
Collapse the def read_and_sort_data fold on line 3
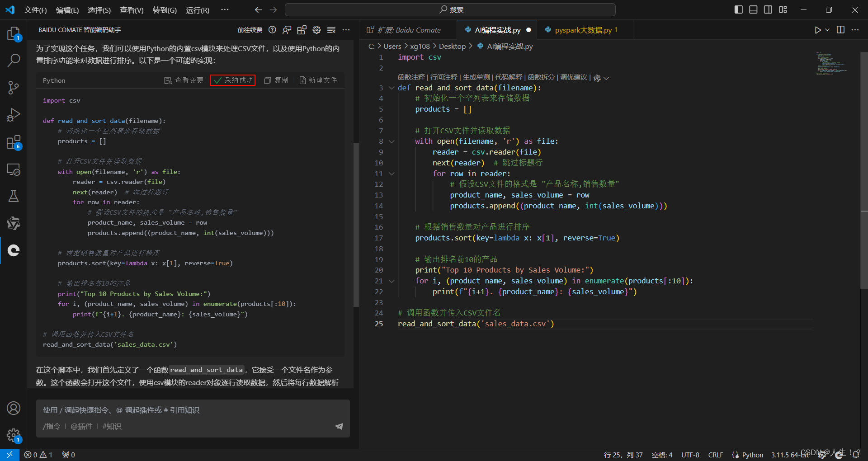click(392, 88)
